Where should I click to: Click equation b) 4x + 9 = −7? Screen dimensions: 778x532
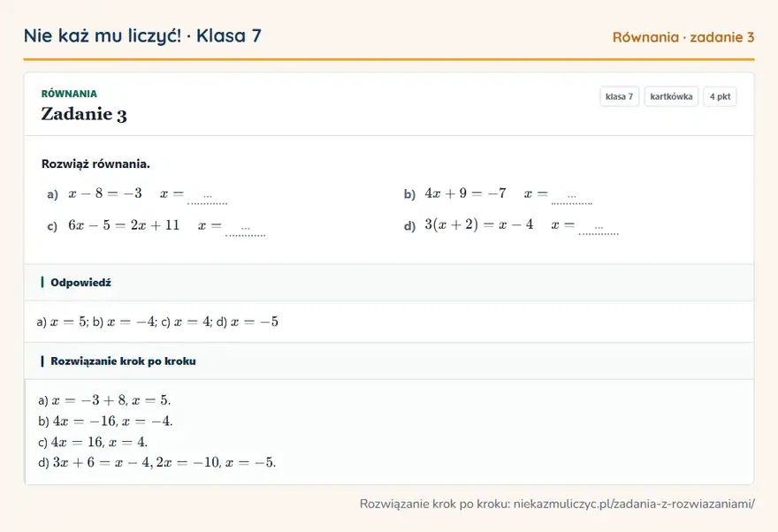[x=465, y=194]
